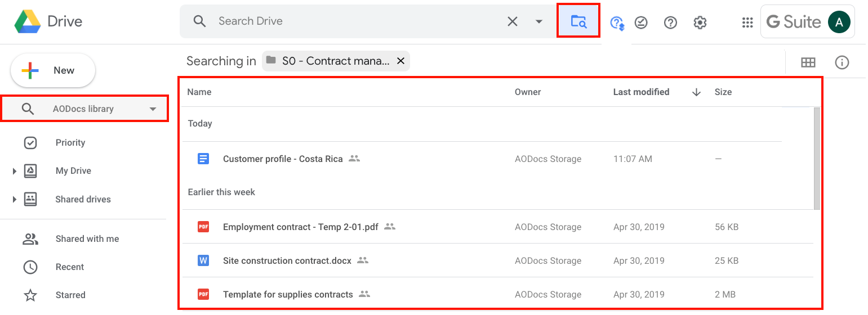Expand the My Drive tree

(15, 171)
